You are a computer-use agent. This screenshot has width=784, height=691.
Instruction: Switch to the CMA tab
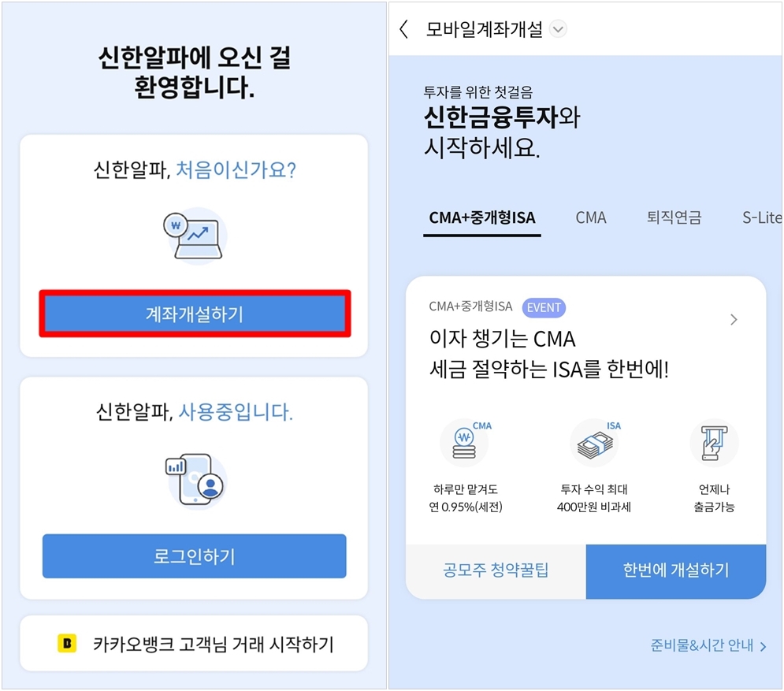591,217
